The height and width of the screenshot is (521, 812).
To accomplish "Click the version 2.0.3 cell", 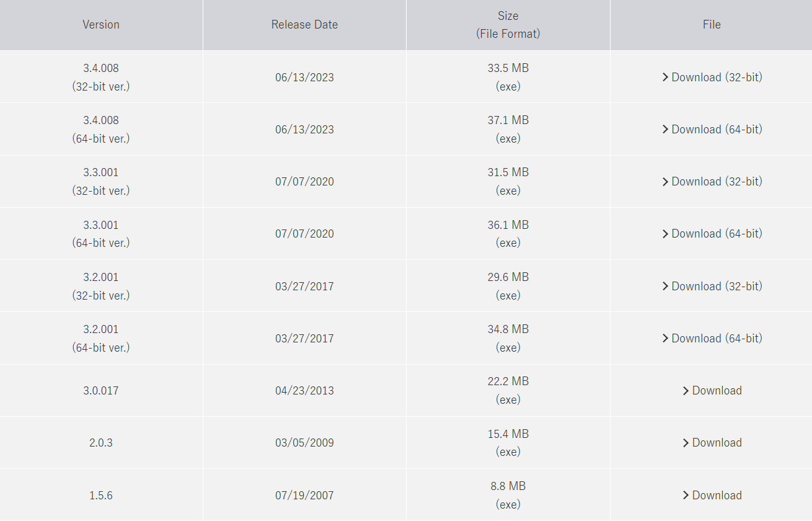I will pyautogui.click(x=101, y=443).
